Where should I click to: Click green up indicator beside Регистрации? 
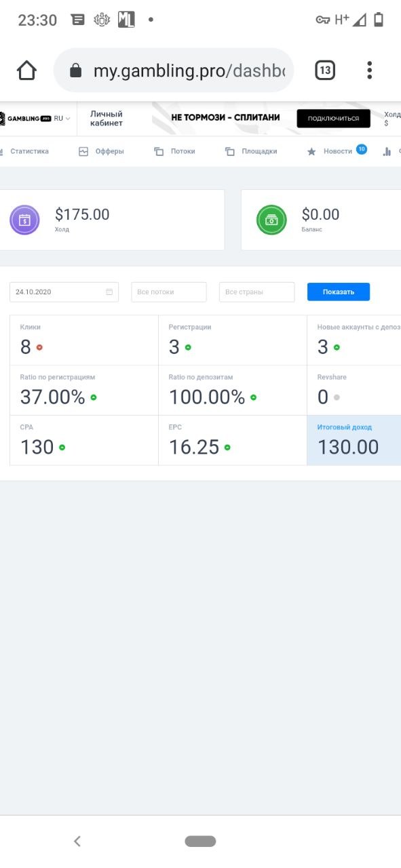click(188, 347)
